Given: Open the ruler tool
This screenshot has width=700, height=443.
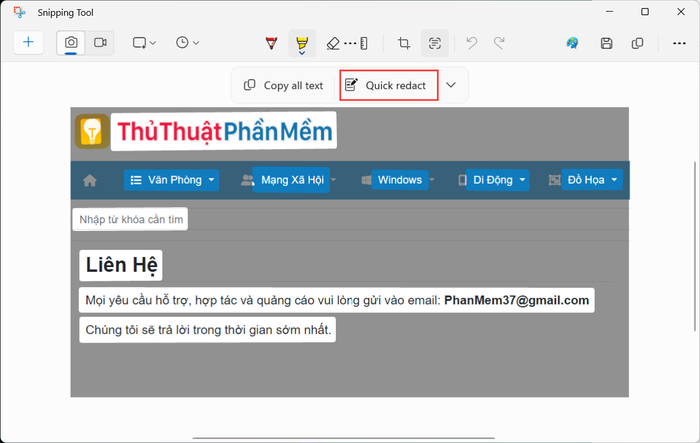Looking at the screenshot, I should coord(364,43).
